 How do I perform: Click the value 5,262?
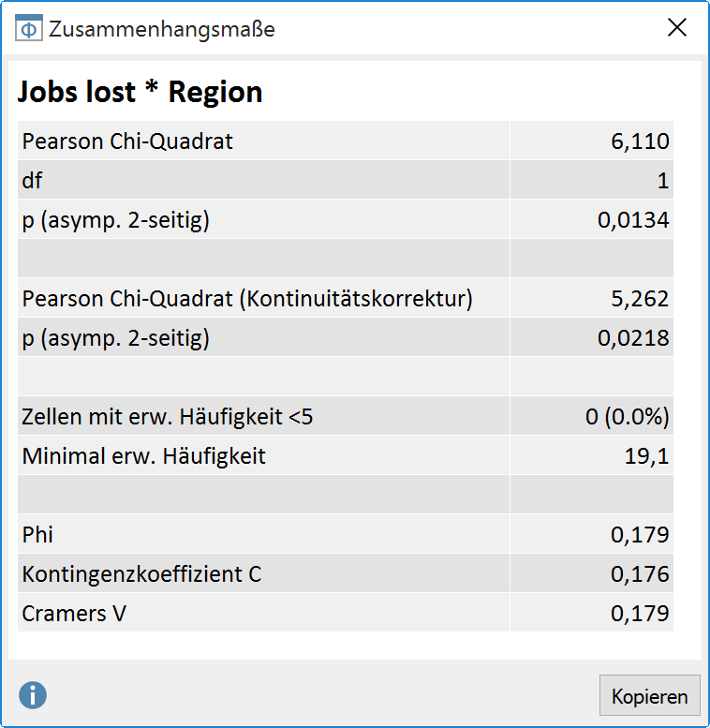[640, 299]
